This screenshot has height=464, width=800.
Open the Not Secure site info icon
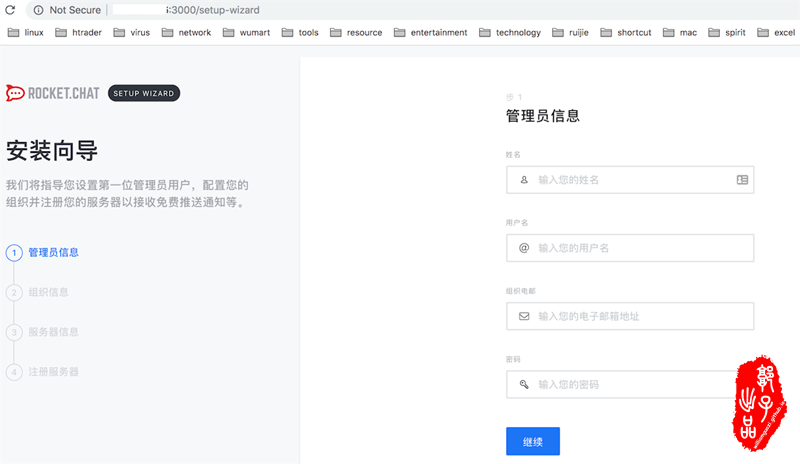(x=38, y=10)
